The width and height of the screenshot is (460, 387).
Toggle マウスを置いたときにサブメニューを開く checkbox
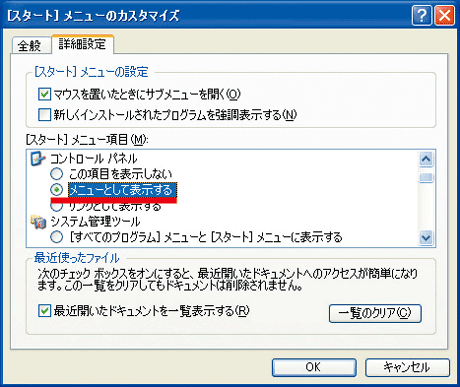[x=45, y=94]
